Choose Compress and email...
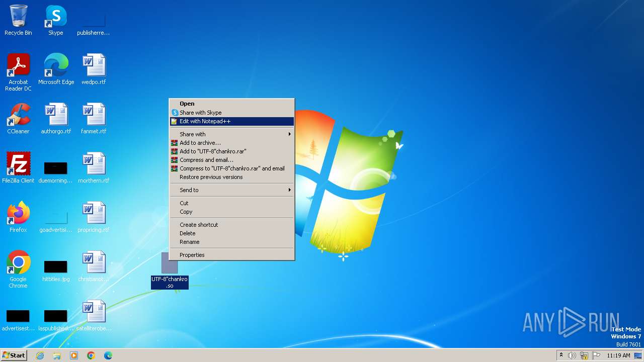This screenshot has width=644, height=362. click(x=232, y=160)
